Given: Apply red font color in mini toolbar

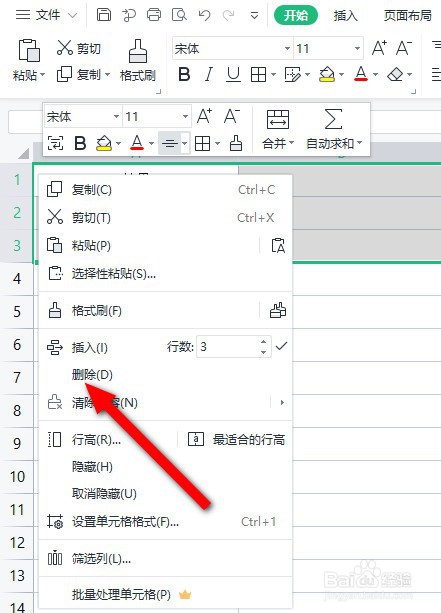Looking at the screenshot, I should 137,143.
